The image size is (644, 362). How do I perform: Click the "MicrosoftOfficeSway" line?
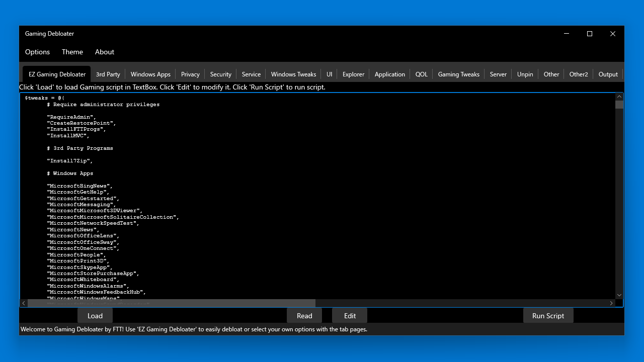[x=83, y=242]
